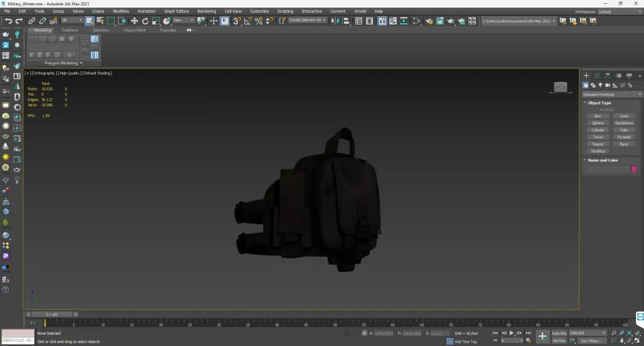Click the Mirror tool icon
The width and height of the screenshot is (644, 346).
click(x=335, y=21)
